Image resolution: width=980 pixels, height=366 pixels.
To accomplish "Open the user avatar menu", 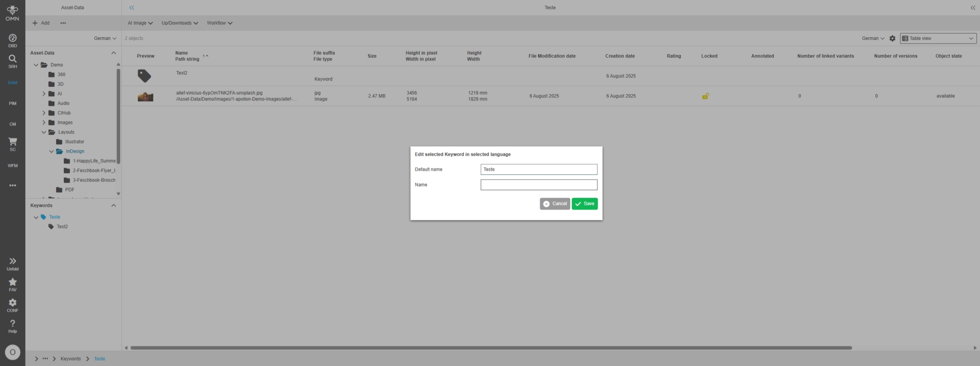I will (x=13, y=352).
